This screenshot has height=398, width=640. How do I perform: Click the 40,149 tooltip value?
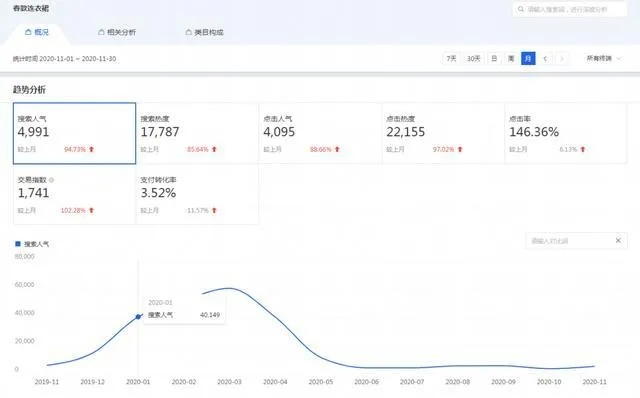(x=210, y=315)
